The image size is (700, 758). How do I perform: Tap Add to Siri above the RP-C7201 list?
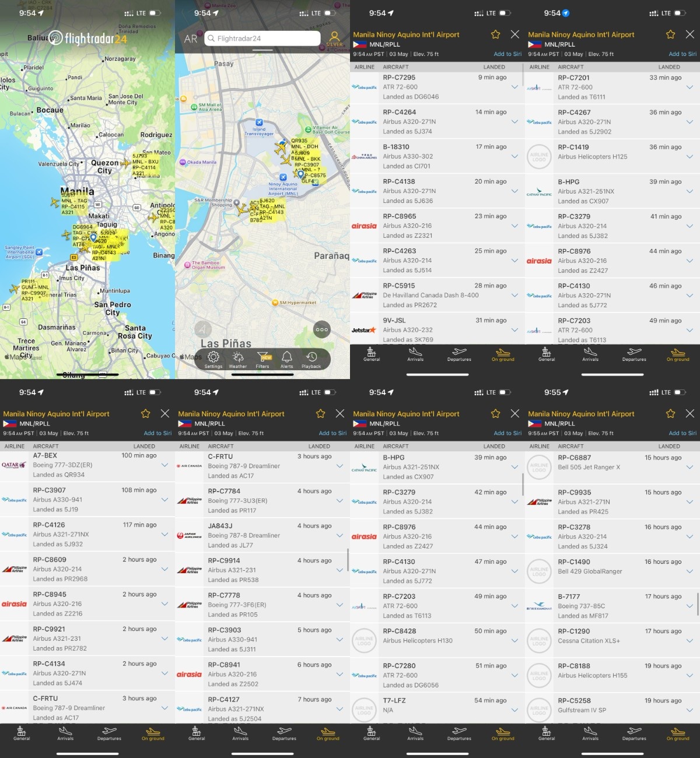(682, 54)
